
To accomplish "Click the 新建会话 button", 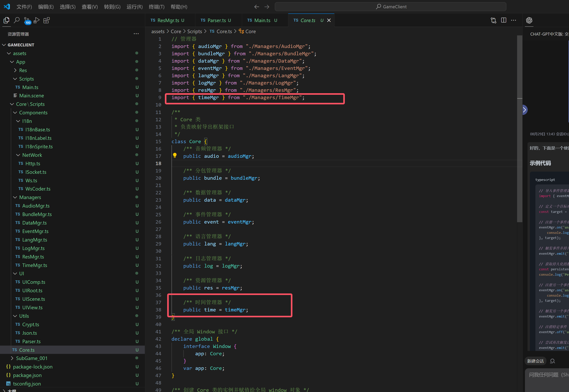I will coord(535,361).
